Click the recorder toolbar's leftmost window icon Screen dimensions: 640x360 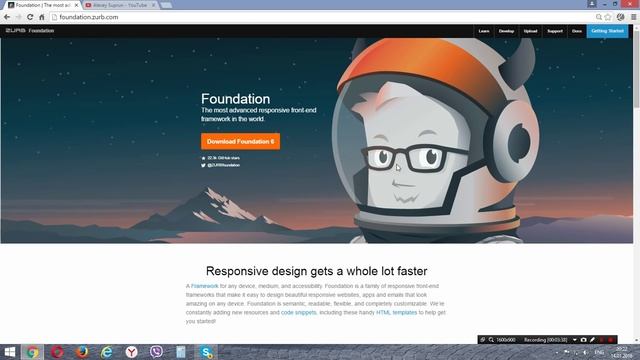point(482,340)
